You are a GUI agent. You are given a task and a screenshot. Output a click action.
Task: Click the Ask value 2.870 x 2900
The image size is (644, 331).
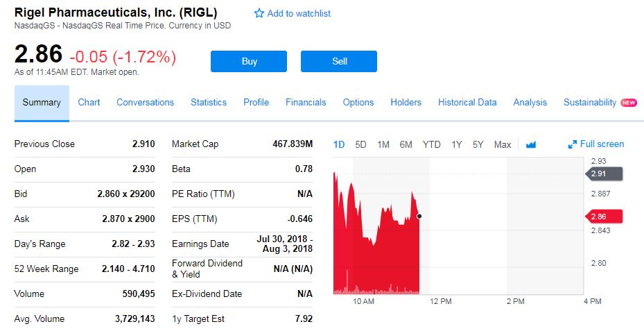pos(128,219)
